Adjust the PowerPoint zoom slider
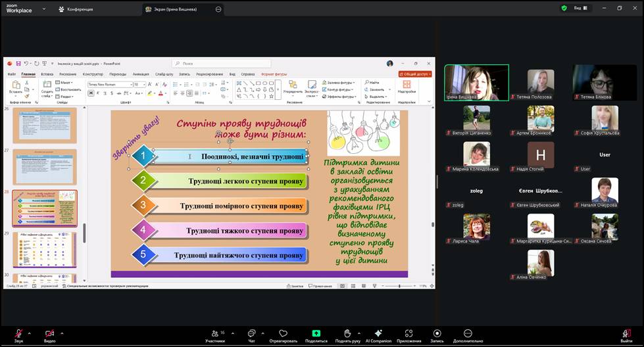Viewport: 644px width, 347px height. click(x=399, y=286)
